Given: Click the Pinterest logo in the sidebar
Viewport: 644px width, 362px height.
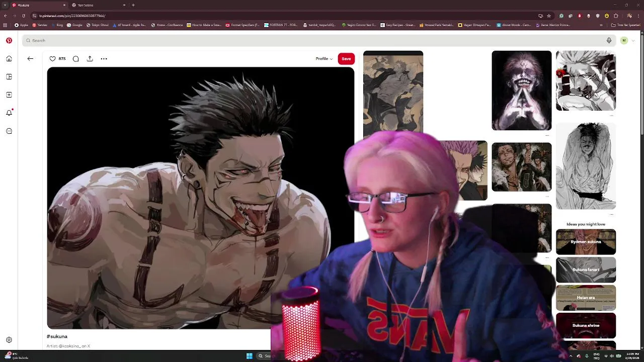Looking at the screenshot, I should [9, 41].
